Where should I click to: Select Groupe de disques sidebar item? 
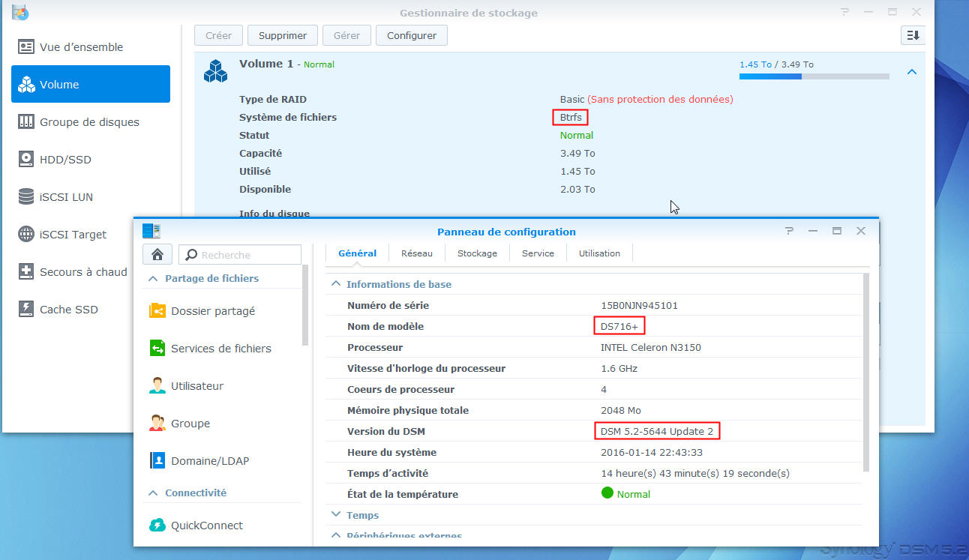(x=89, y=122)
